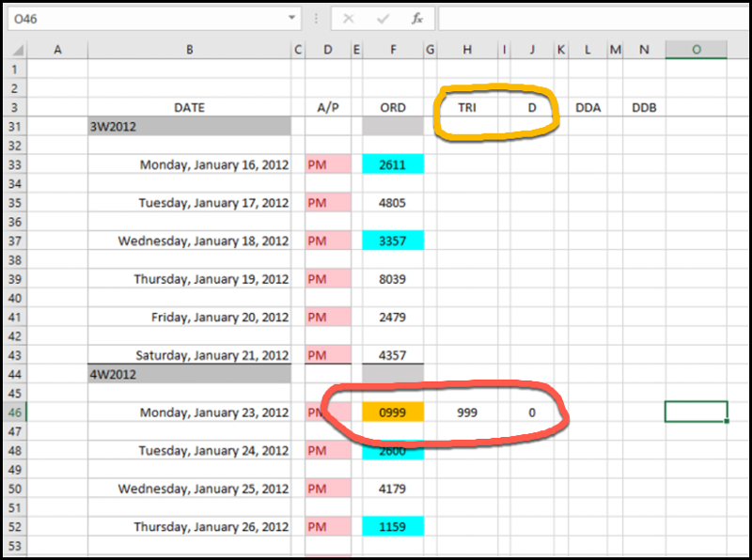Select the cyan cell containing 2611
Image resolution: width=752 pixels, height=560 pixels.
click(393, 164)
